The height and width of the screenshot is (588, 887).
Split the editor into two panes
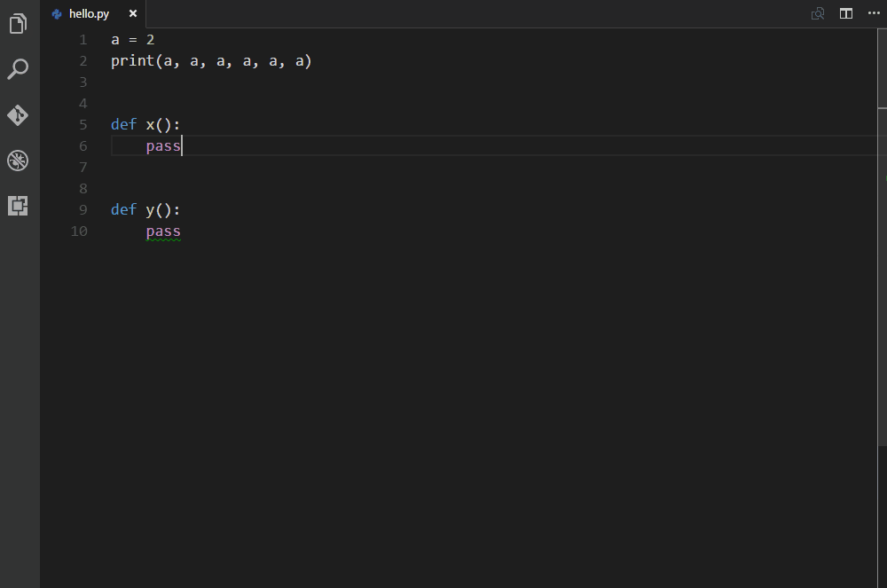point(845,13)
